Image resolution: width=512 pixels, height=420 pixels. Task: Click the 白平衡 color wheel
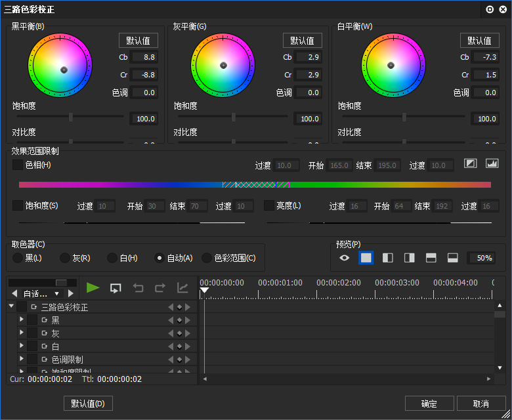click(x=393, y=65)
